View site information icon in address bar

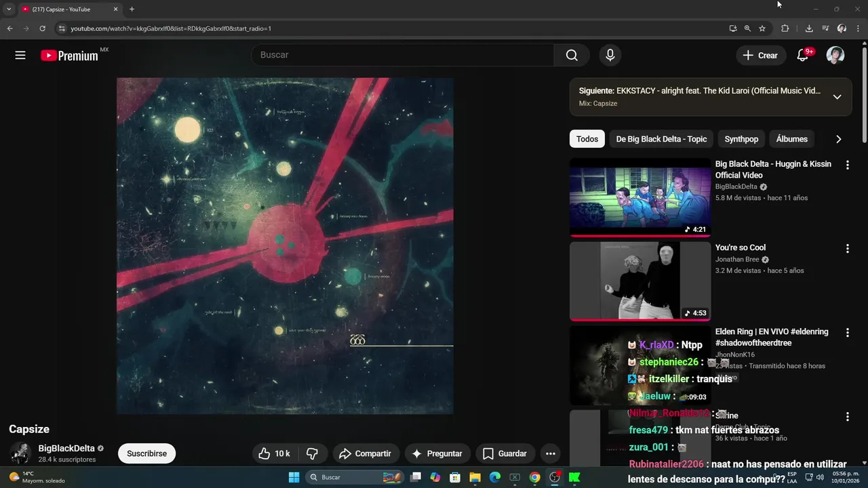click(62, 28)
